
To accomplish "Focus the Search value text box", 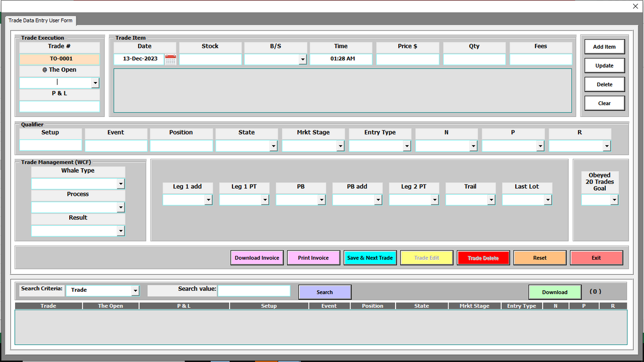I will (x=254, y=291).
